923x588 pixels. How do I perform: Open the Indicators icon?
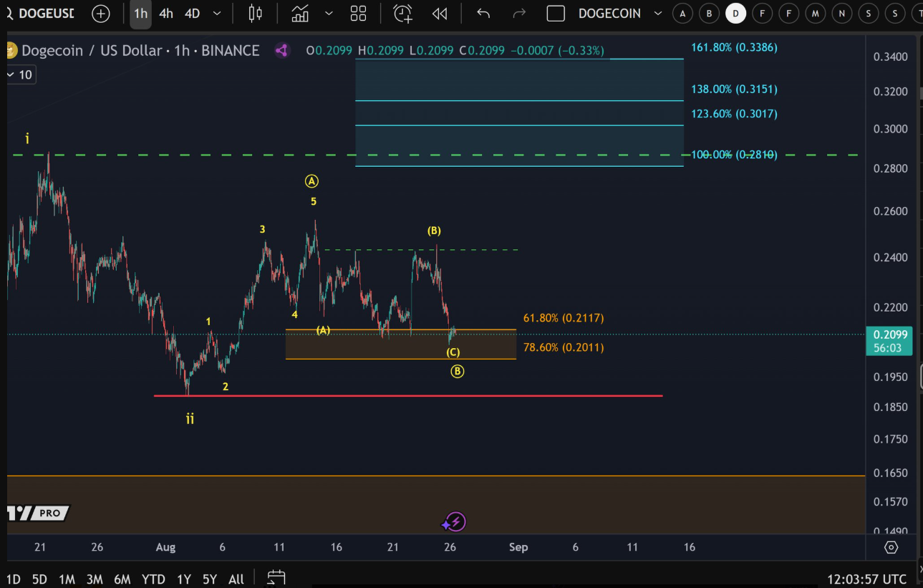pyautogui.click(x=300, y=14)
